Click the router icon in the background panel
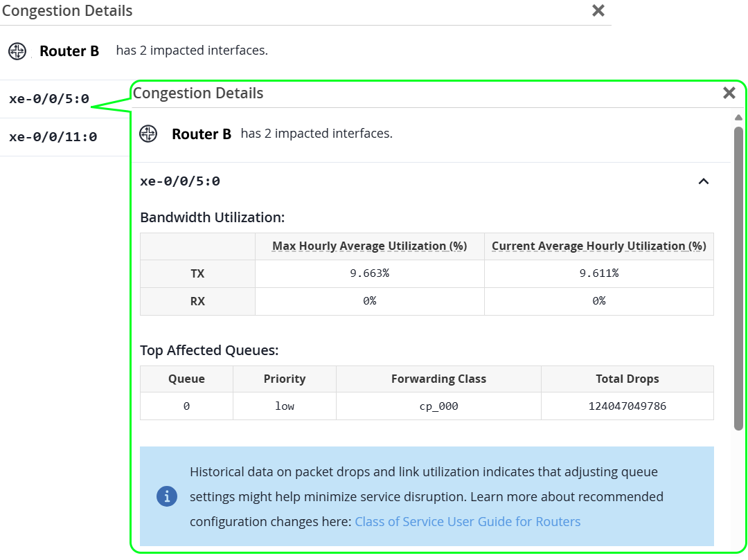This screenshot has width=748, height=560. point(17,51)
